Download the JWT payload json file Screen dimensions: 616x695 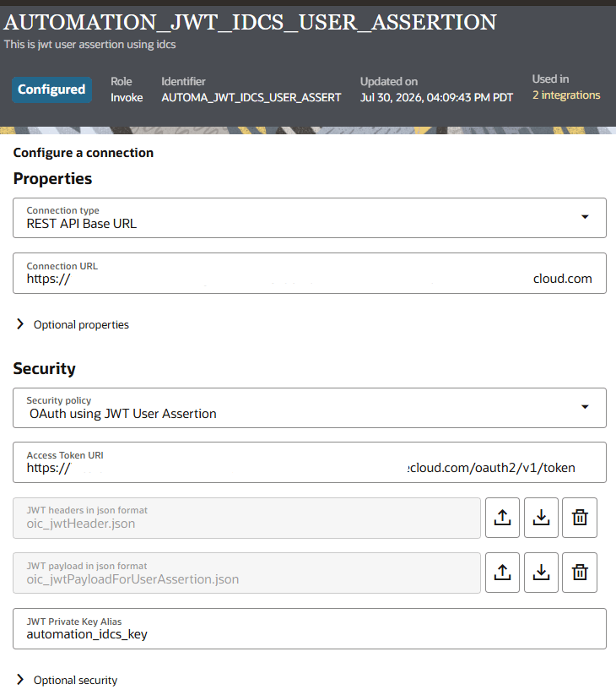(541, 573)
